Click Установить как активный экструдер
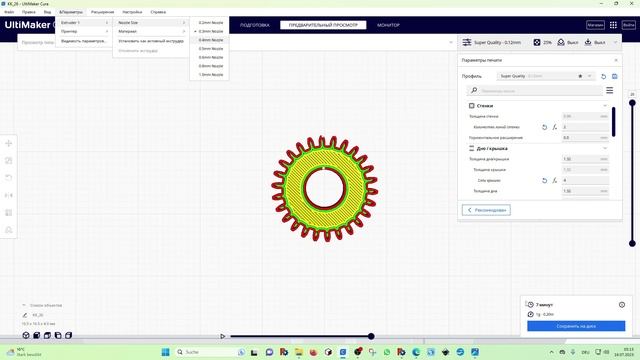Screen dimensions: 640x360 coord(151,41)
